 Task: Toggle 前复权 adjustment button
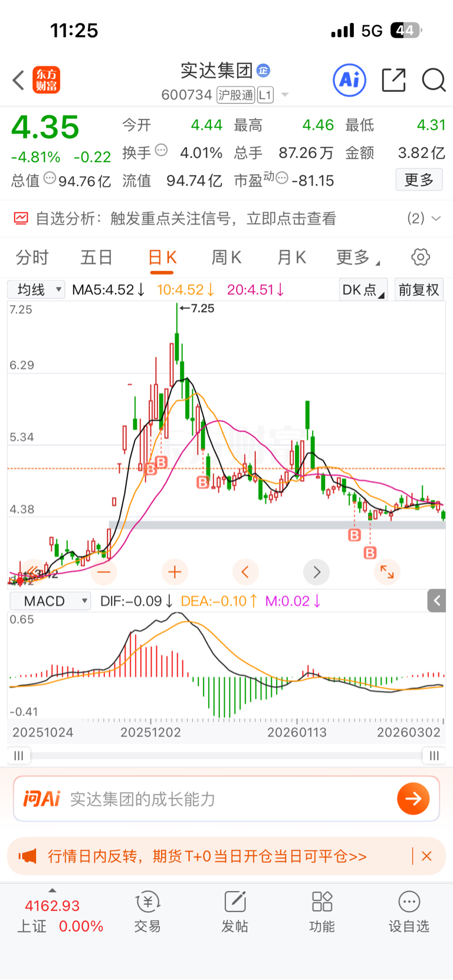click(x=419, y=289)
